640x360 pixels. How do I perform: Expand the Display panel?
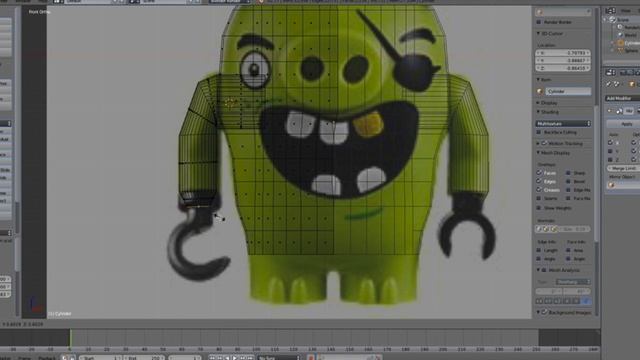pos(538,103)
